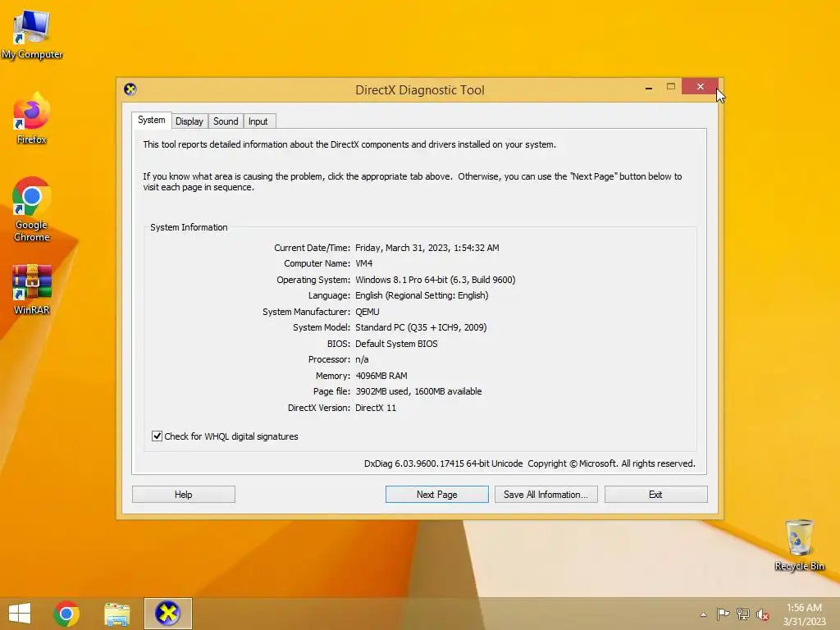Viewport: 840px width, 630px height.
Task: Launch Chrome from the taskbar
Action: point(66,614)
